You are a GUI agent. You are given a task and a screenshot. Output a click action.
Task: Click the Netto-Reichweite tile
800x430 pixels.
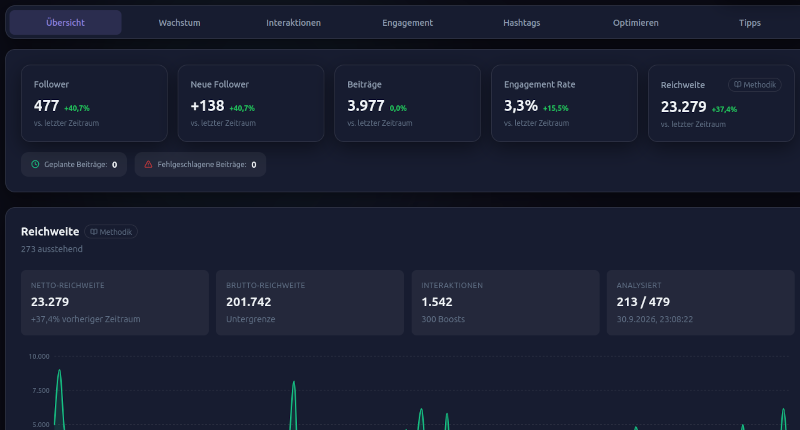[115, 302]
